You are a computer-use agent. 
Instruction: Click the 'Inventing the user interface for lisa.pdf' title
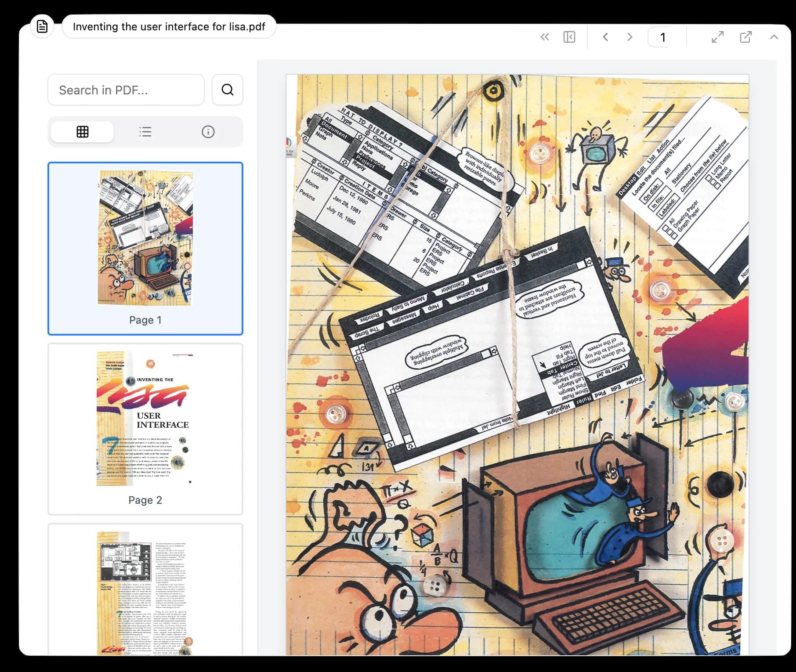click(169, 26)
